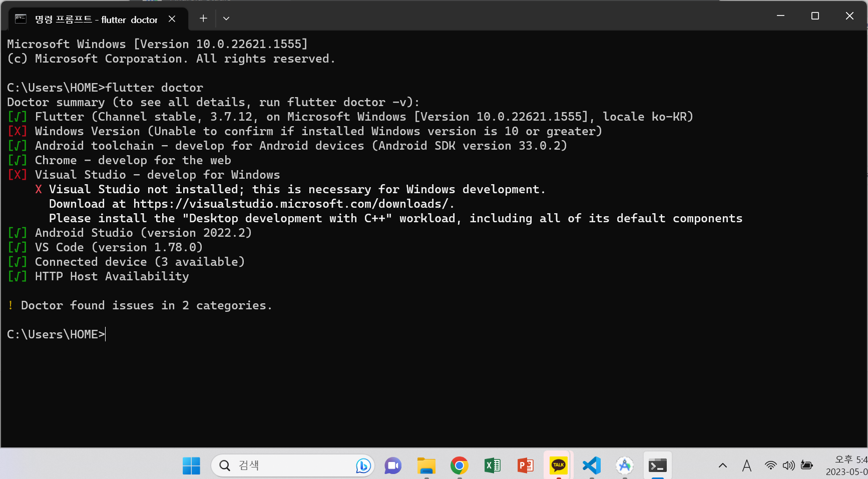This screenshot has width=868, height=479.
Task: Open PowerPoint from the taskbar
Action: tap(525, 465)
